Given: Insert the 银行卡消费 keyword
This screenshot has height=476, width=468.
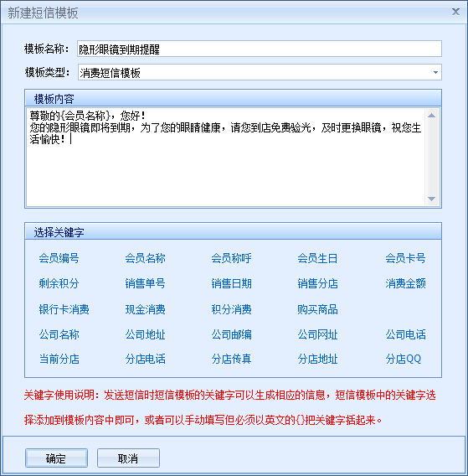Looking at the screenshot, I should click(x=64, y=309).
